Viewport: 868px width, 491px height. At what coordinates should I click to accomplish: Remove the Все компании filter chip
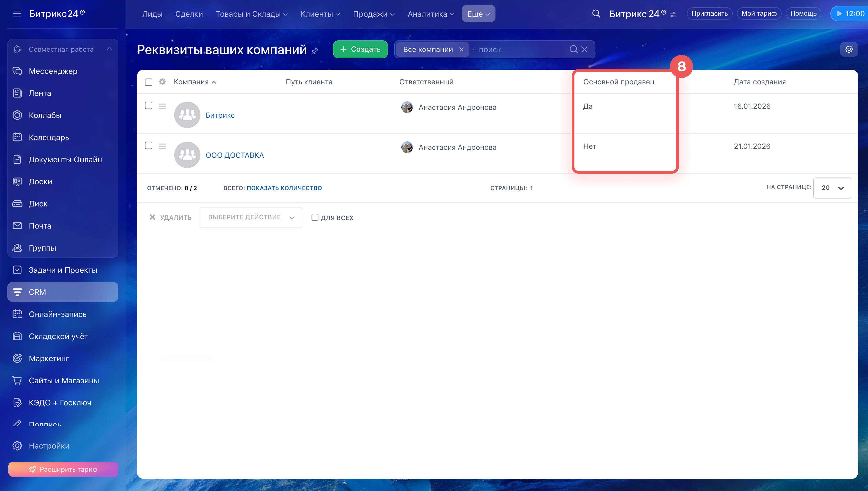tap(461, 50)
